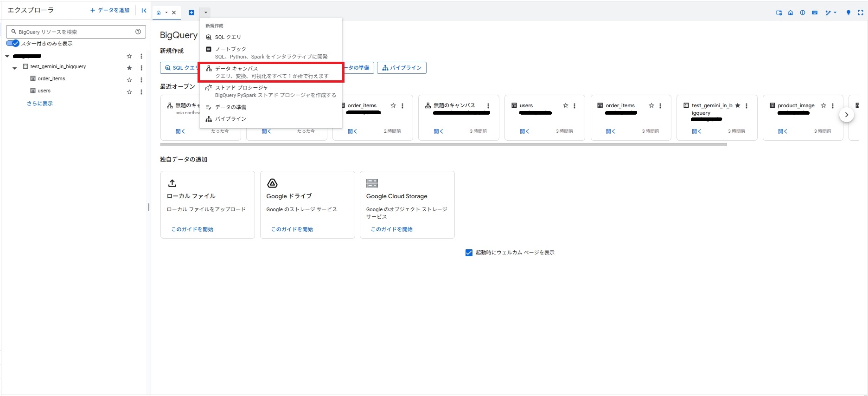
Task: Click the collapse explorer panel icon
Action: [x=144, y=10]
